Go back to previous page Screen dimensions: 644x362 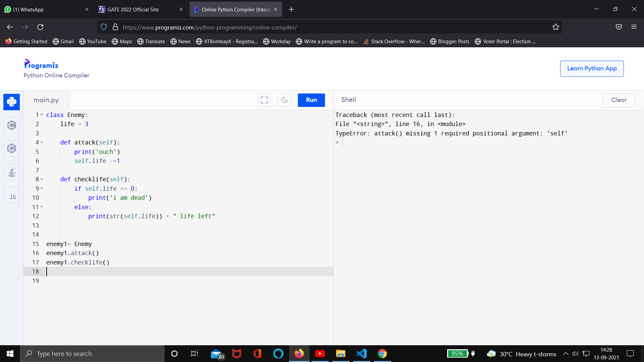click(10, 27)
